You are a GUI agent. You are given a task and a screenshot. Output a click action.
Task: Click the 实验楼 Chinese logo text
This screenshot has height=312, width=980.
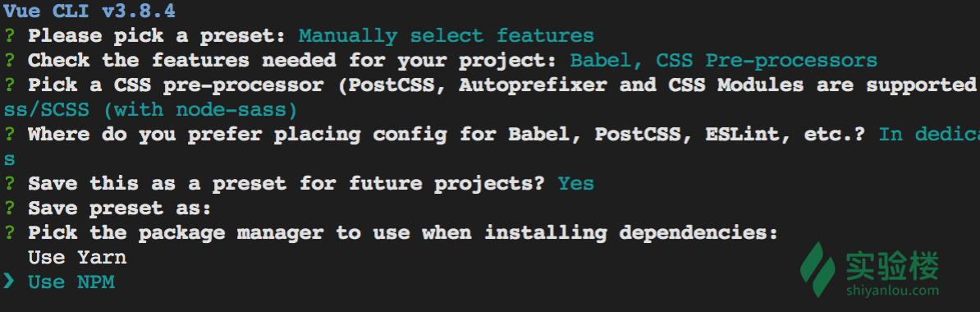pyautogui.click(x=892, y=266)
